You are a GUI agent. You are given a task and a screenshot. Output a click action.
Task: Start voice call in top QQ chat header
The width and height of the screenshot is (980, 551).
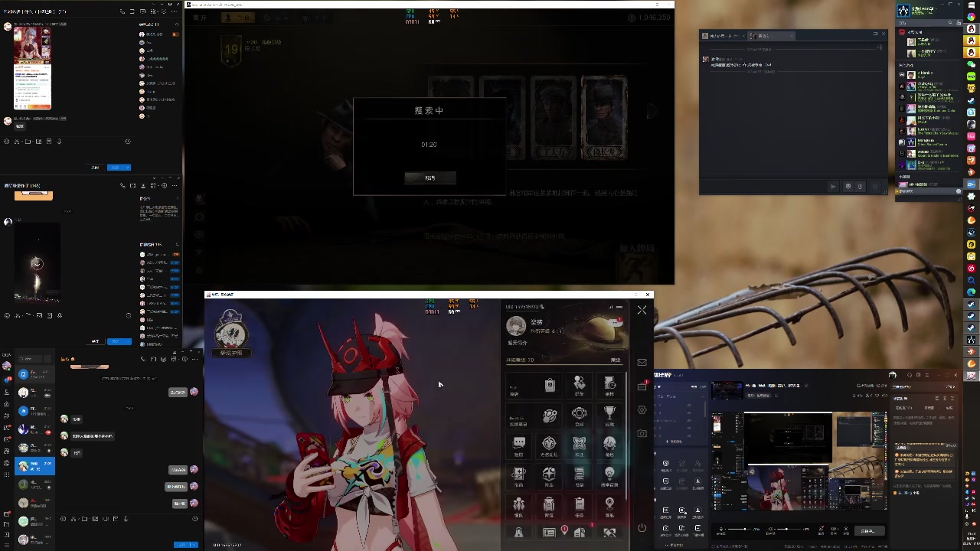click(x=122, y=11)
